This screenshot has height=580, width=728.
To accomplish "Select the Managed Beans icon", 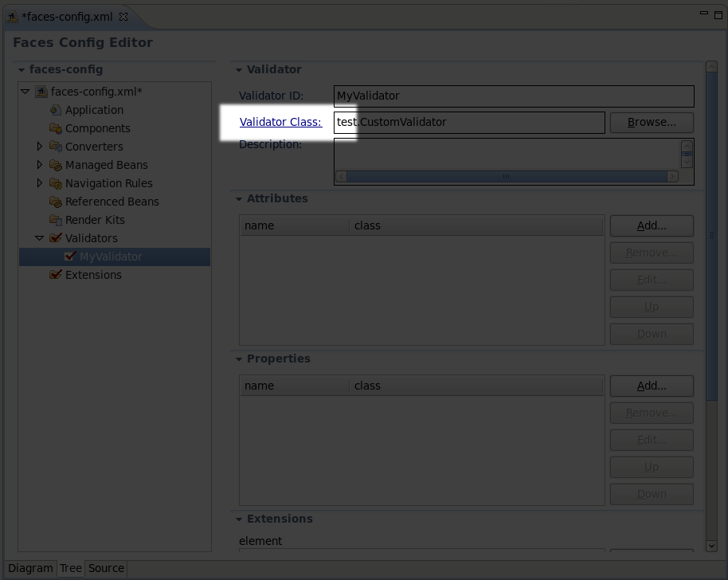I will click(x=54, y=165).
